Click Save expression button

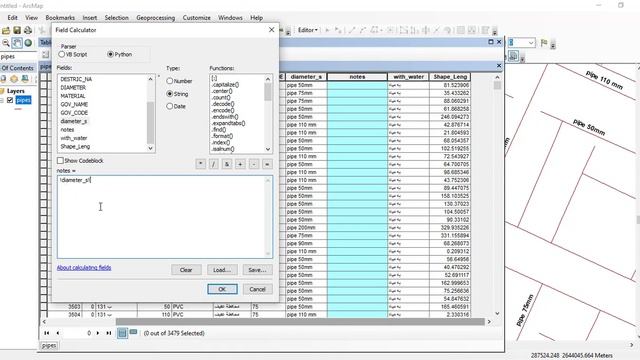[258, 270]
